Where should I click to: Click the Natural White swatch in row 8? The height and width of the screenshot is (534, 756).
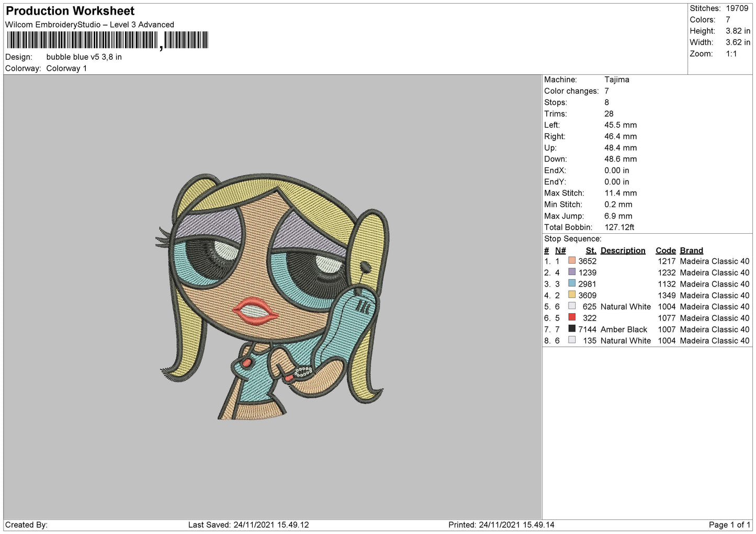coord(572,340)
